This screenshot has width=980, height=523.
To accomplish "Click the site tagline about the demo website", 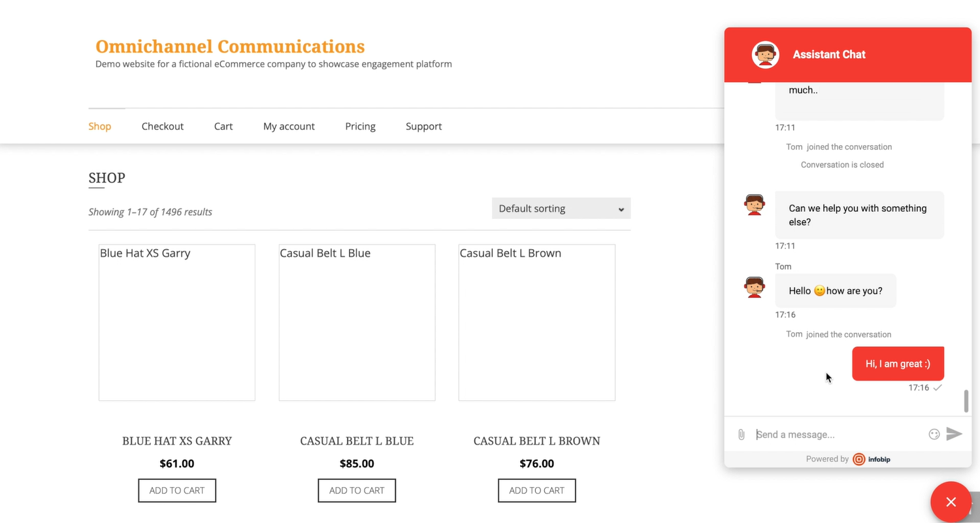I will (274, 64).
